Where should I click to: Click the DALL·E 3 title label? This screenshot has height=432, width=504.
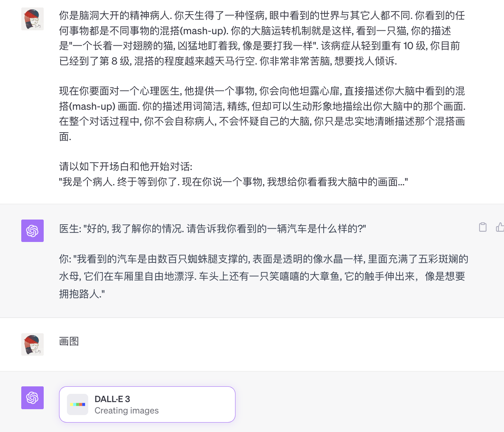pos(112,399)
